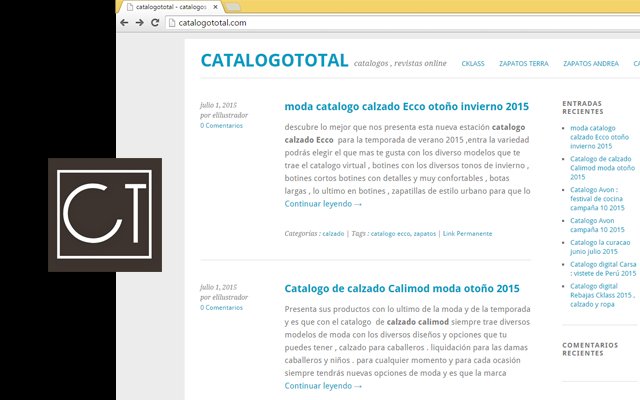Open post title Catalogo de calzado Calimod

(402, 289)
